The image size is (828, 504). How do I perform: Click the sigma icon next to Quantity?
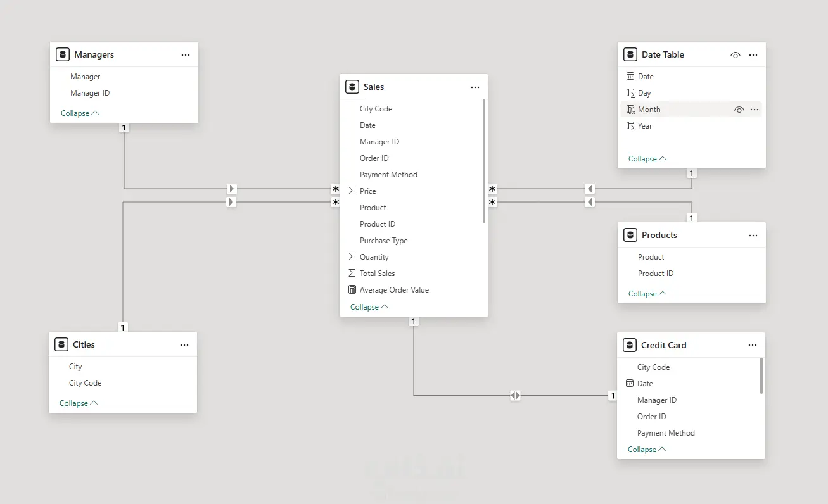[352, 256]
